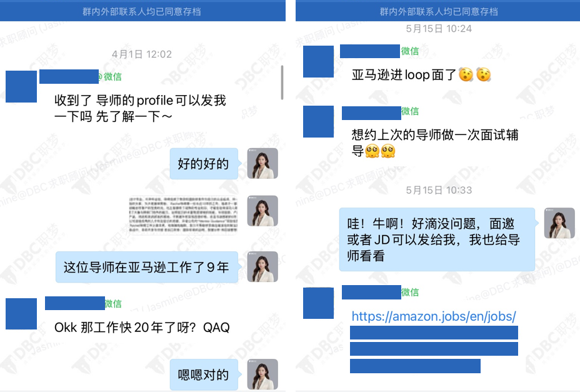
Task: Tap consultant avatar beside 好的好的 message
Action: point(262,163)
